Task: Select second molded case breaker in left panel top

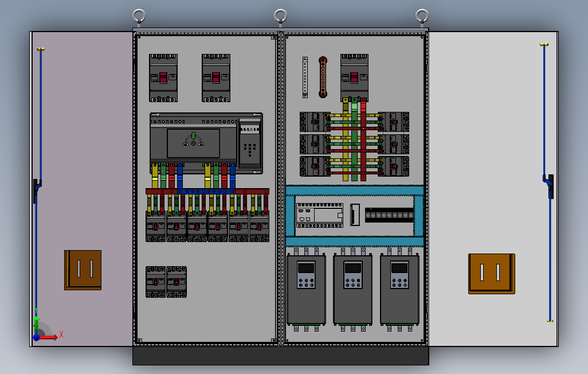Action: tap(216, 78)
